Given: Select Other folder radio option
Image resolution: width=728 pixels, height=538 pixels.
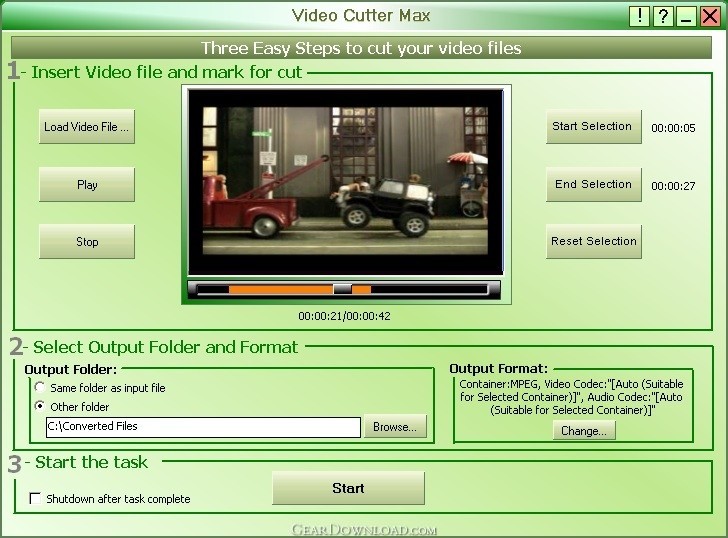Looking at the screenshot, I should coord(40,406).
